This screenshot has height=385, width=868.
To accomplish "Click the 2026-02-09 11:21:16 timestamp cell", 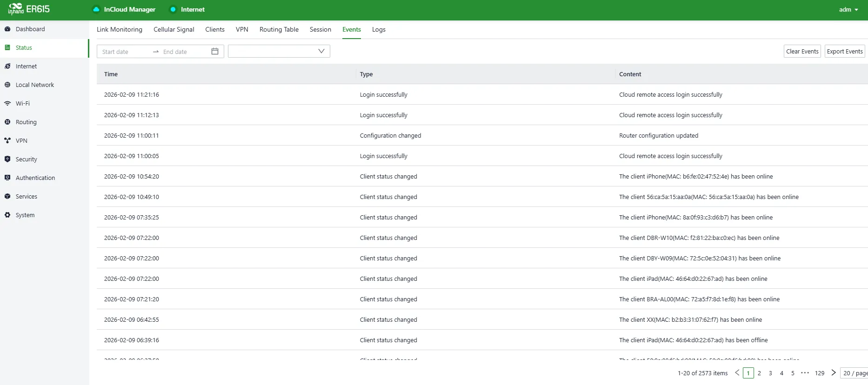I will click(x=132, y=94).
